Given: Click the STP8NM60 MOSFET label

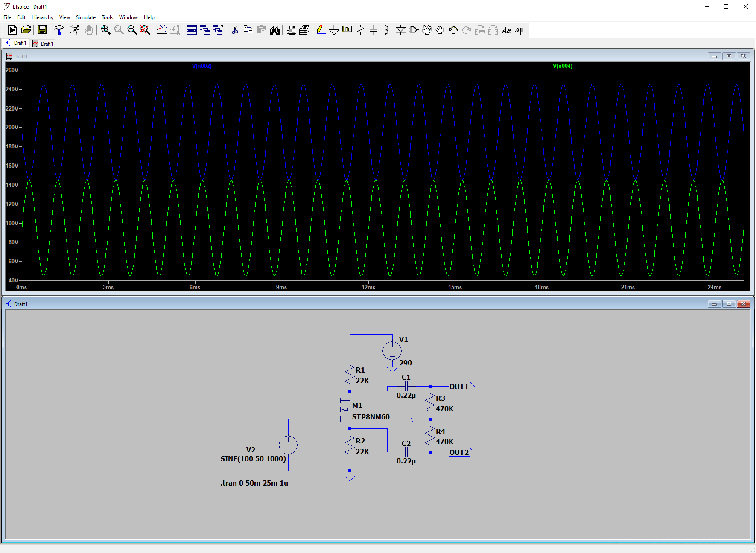Looking at the screenshot, I should 371,417.
